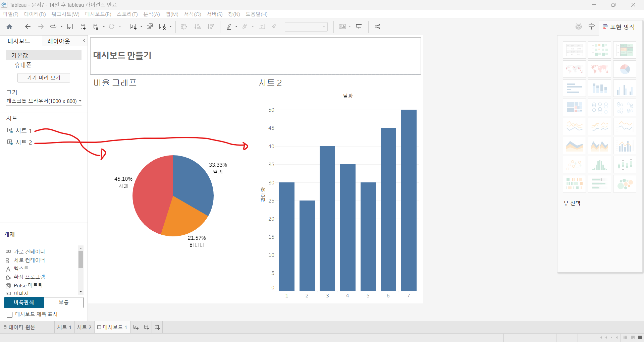Viewport: 644px width, 342px height.
Task: Click the new worksheet icon in bottom tabs
Action: (x=136, y=327)
